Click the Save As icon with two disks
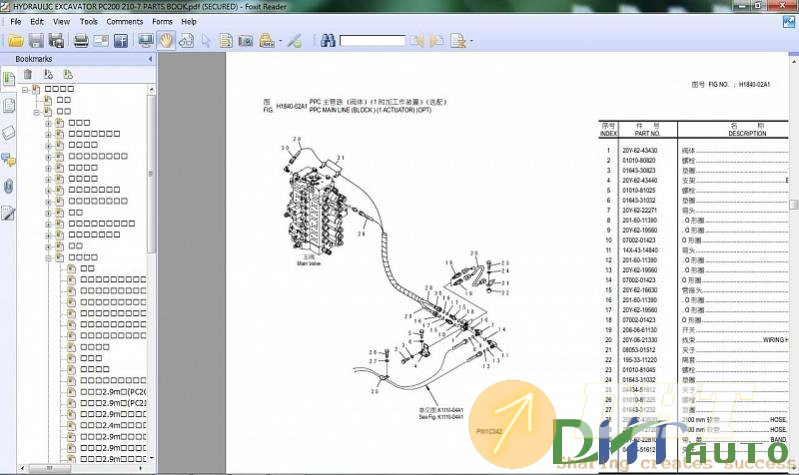 (56, 41)
